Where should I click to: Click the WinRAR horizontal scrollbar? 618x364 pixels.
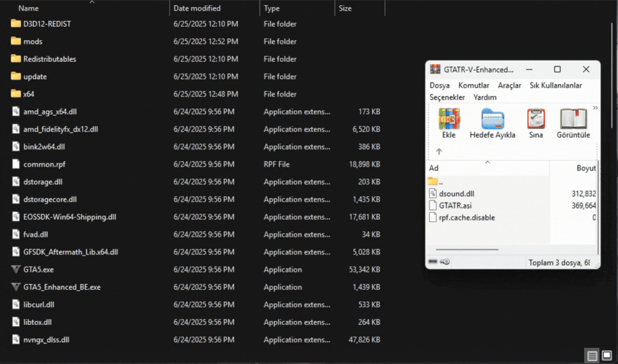(x=467, y=250)
